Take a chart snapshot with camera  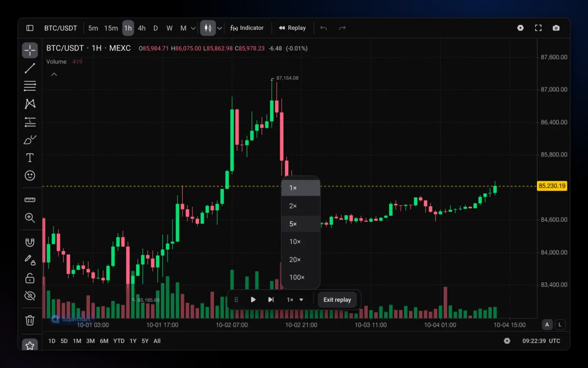point(556,28)
